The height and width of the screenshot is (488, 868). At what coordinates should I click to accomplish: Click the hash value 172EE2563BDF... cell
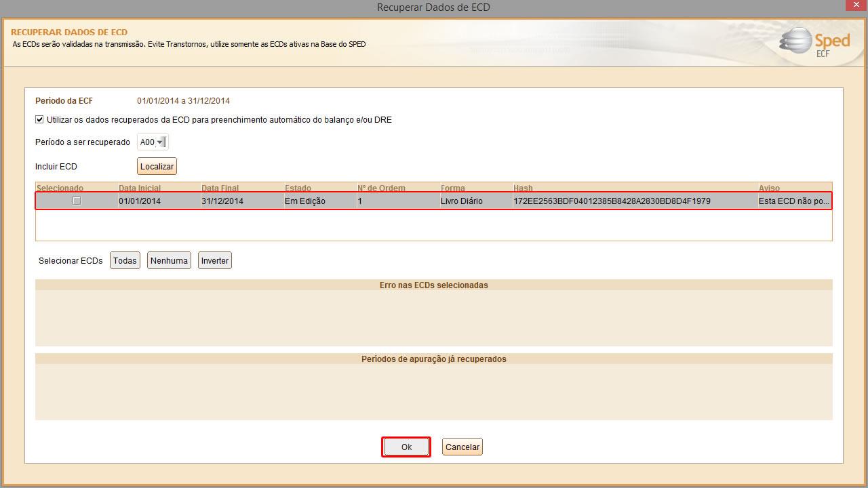tap(635, 201)
